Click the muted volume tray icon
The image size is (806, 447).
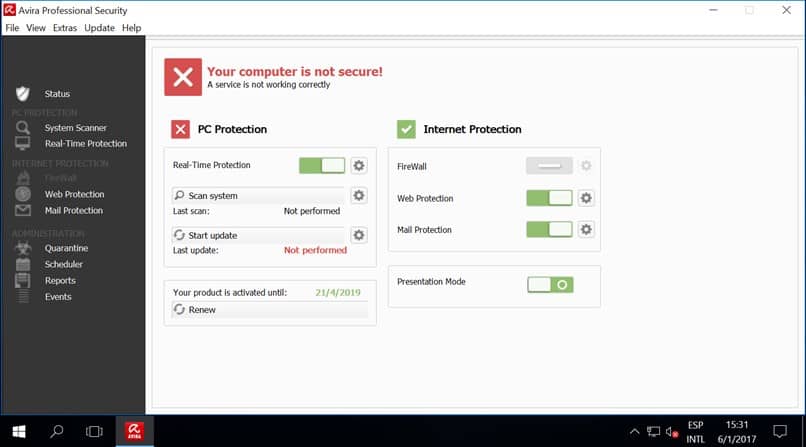click(x=671, y=432)
